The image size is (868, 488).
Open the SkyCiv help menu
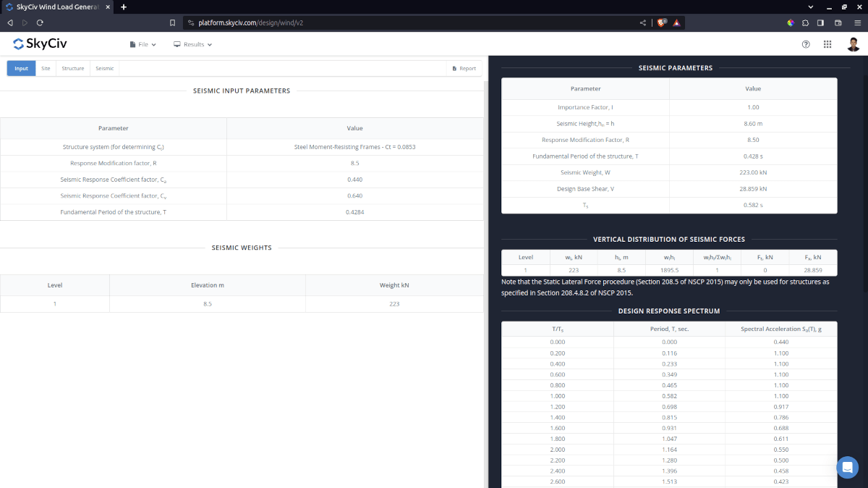806,44
